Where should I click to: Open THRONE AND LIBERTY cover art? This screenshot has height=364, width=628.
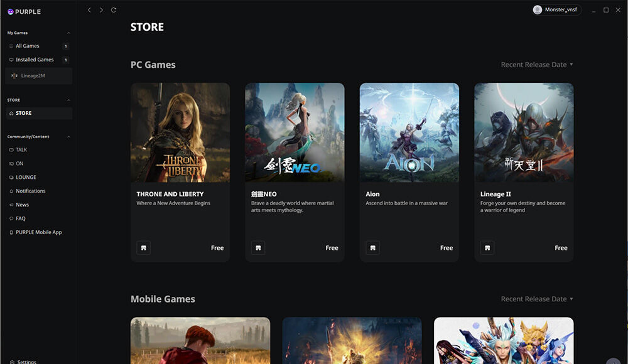click(x=180, y=132)
